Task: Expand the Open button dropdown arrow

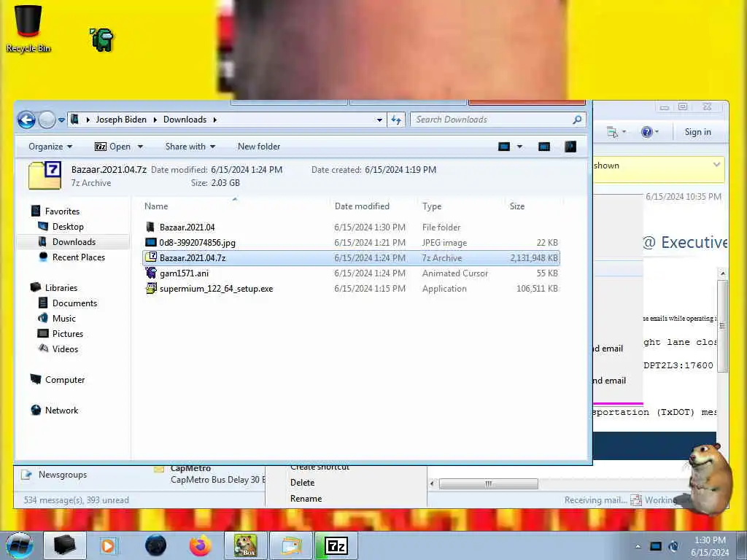Action: [140, 147]
